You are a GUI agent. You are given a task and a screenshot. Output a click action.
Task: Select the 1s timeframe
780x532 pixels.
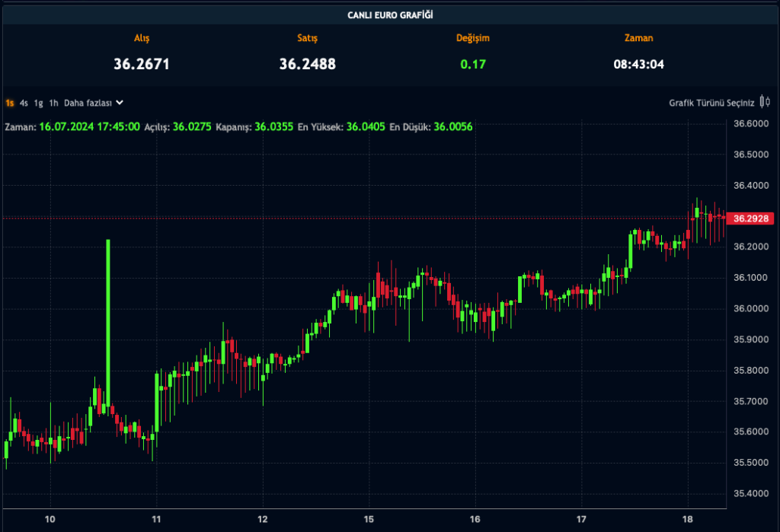(10, 103)
